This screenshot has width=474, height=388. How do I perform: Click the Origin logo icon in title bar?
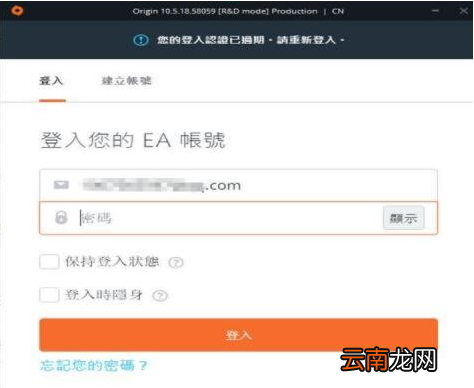click(x=17, y=11)
